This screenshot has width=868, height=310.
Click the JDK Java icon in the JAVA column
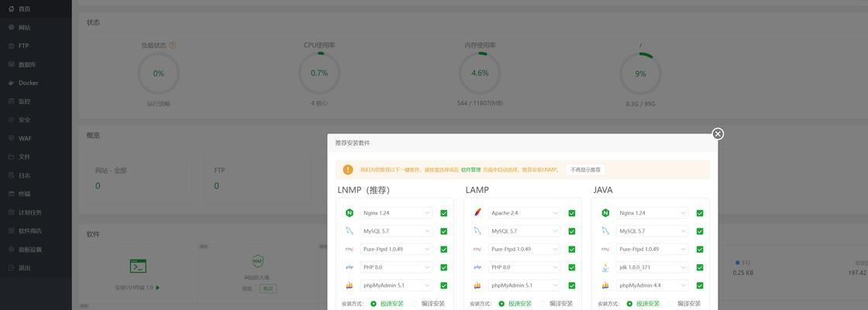pos(605,267)
